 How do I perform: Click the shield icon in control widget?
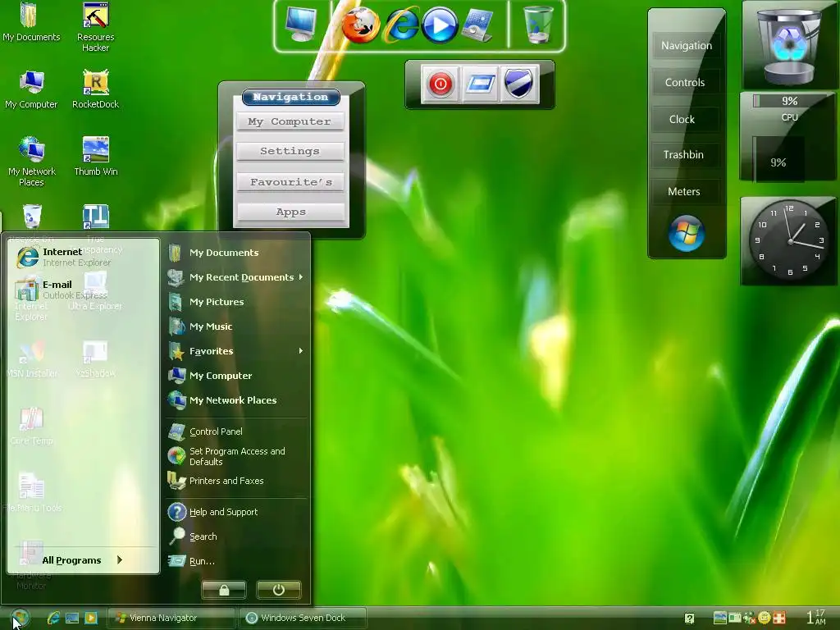point(518,84)
